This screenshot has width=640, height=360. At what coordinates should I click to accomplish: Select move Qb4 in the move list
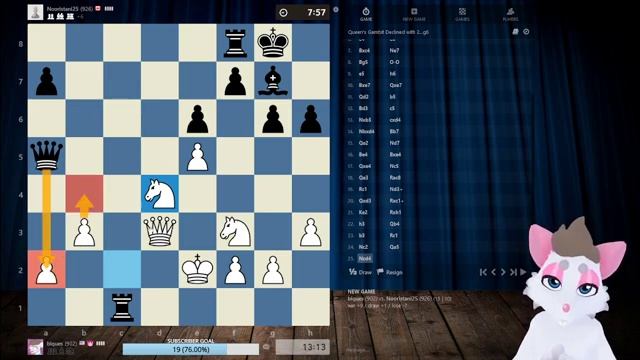click(x=394, y=224)
